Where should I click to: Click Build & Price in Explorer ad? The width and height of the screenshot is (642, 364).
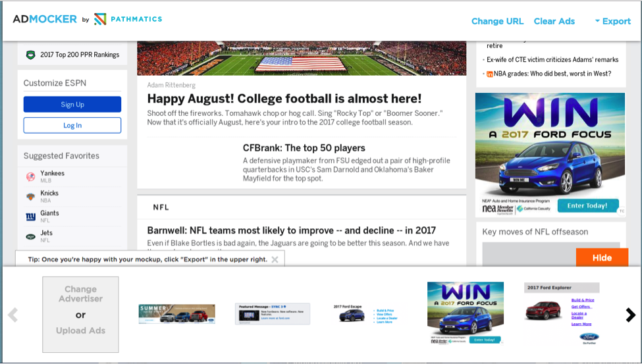click(583, 300)
